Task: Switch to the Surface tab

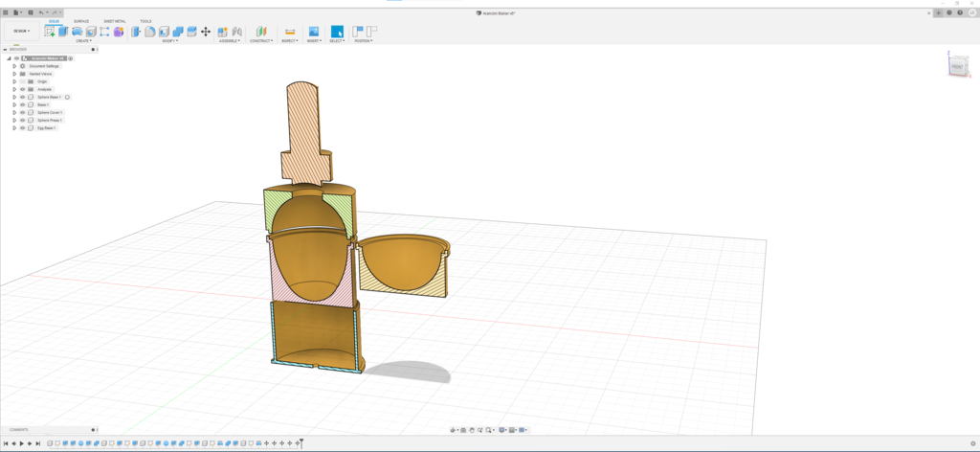Action: pos(81,21)
